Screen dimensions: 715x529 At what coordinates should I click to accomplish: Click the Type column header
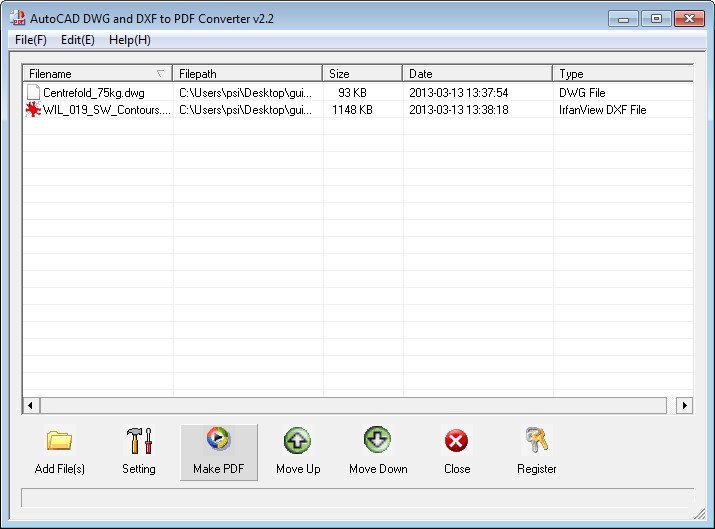coord(623,73)
